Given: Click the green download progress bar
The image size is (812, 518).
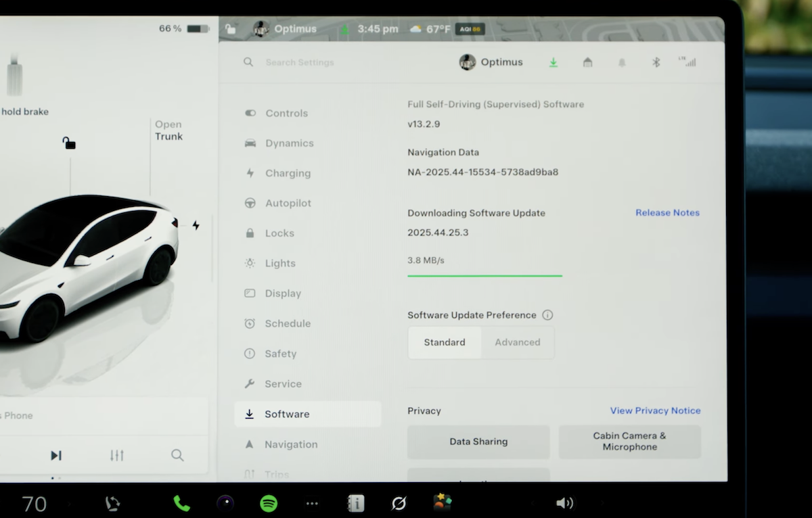Looking at the screenshot, I should coord(484,276).
